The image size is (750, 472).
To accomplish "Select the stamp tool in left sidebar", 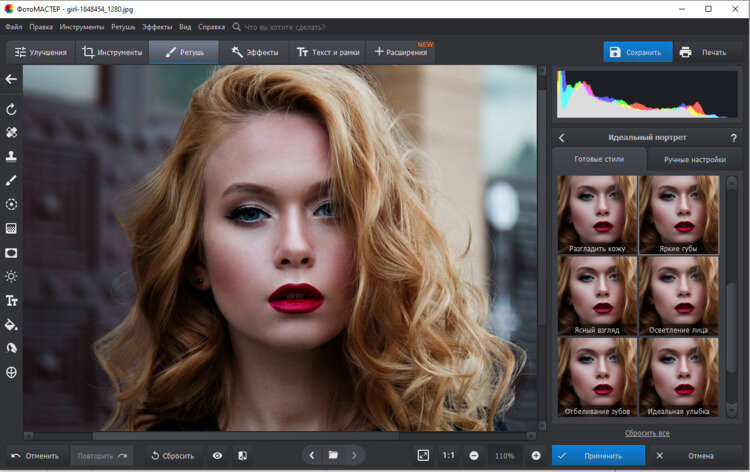I will coord(11,156).
